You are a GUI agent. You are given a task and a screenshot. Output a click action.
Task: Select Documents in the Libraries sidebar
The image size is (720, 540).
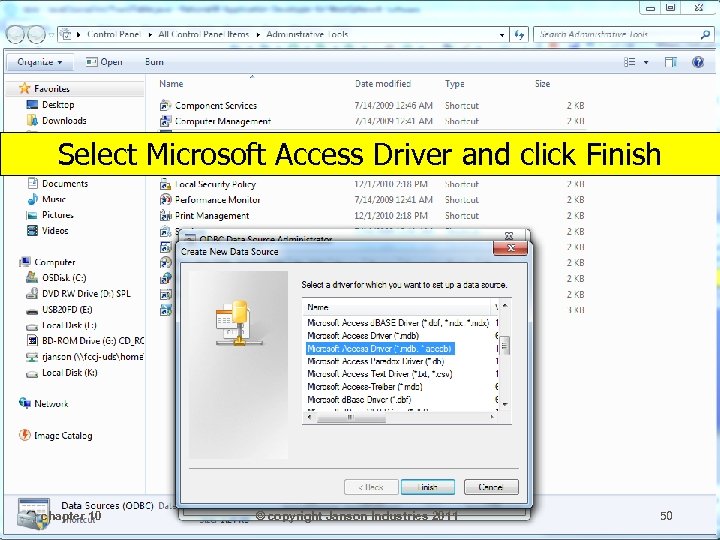point(58,184)
